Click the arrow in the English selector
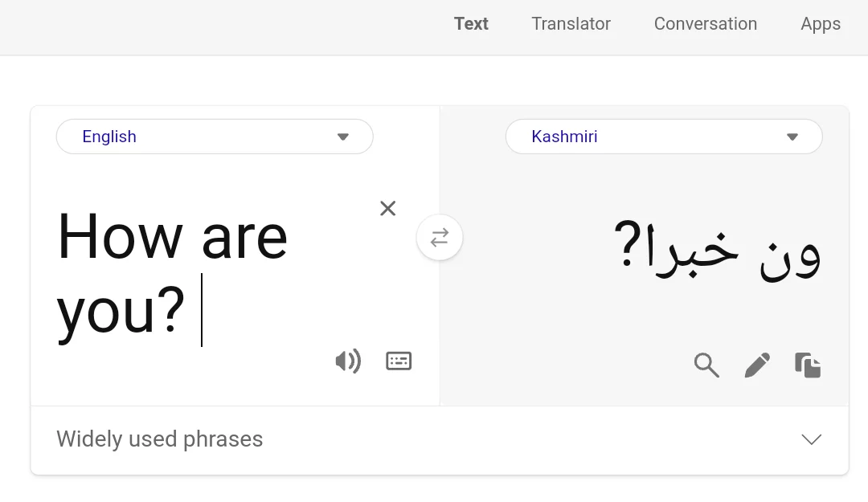868x502 pixels. coord(343,137)
